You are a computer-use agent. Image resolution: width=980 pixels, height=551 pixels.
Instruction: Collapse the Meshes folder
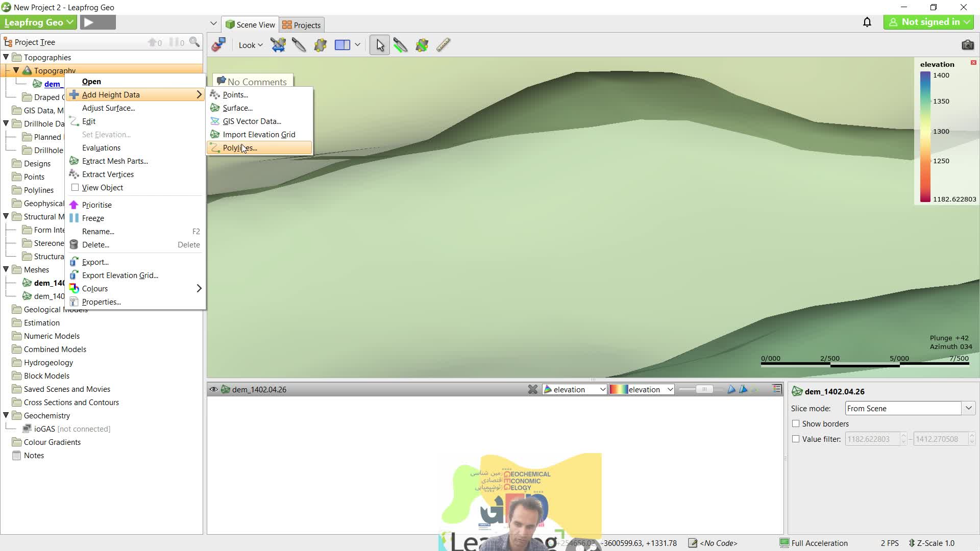(6, 269)
